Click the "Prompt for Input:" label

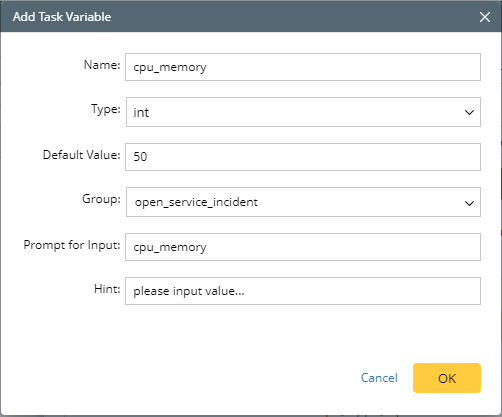(72, 245)
